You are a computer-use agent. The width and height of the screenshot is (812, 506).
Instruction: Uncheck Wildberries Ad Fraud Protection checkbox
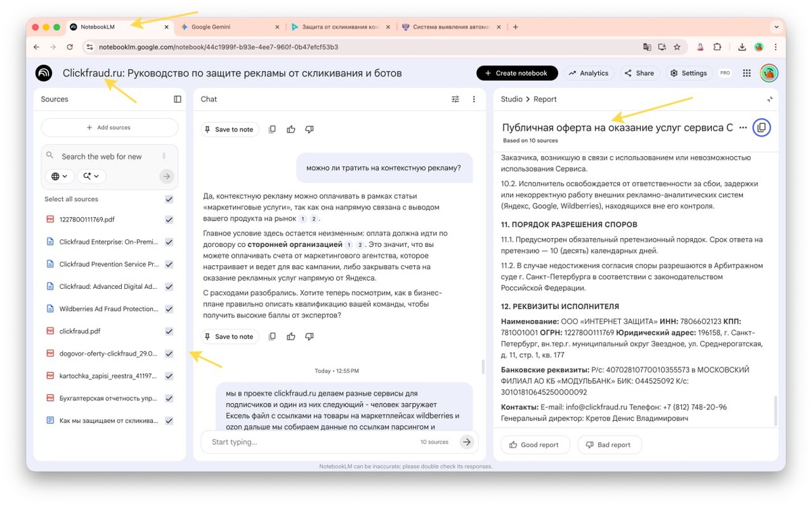point(169,309)
